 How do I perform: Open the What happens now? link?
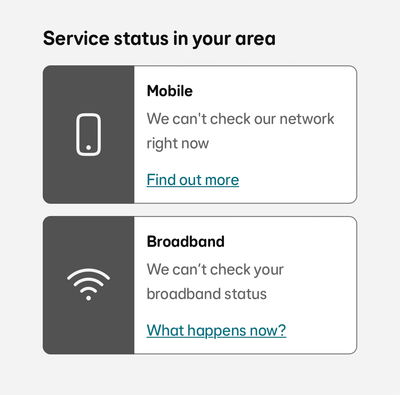(216, 331)
